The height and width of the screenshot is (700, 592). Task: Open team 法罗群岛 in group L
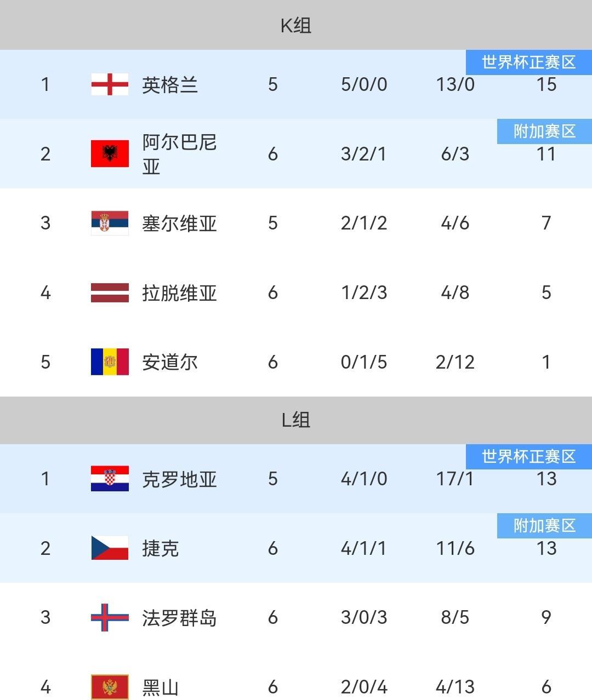[x=179, y=618]
